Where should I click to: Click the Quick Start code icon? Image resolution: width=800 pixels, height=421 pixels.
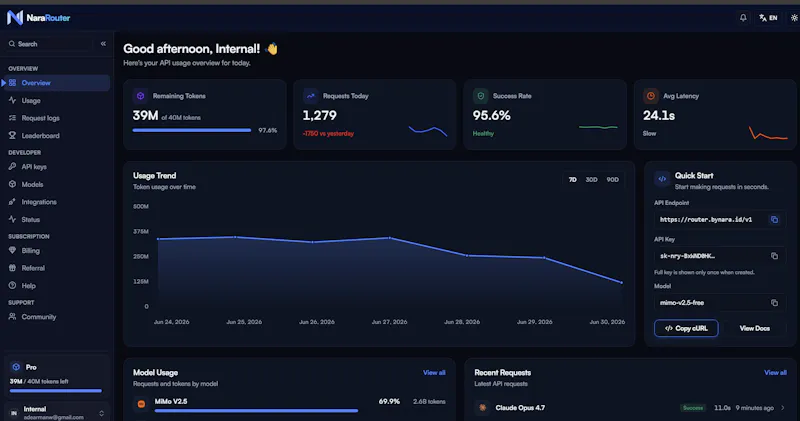pos(662,179)
